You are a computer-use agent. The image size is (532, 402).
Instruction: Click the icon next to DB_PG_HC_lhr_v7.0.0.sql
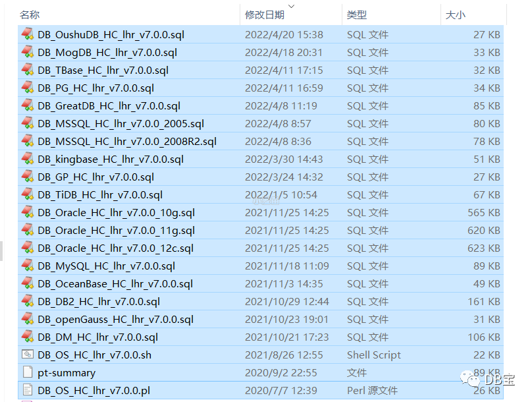28,88
